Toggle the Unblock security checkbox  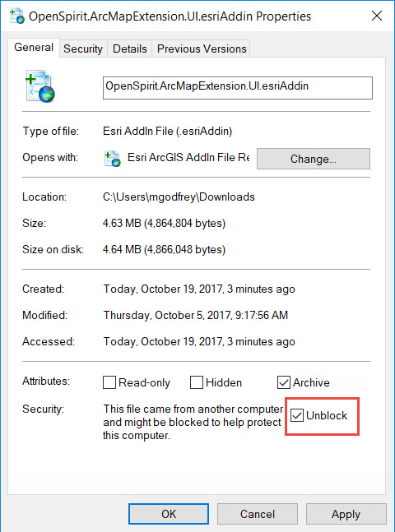(x=297, y=415)
